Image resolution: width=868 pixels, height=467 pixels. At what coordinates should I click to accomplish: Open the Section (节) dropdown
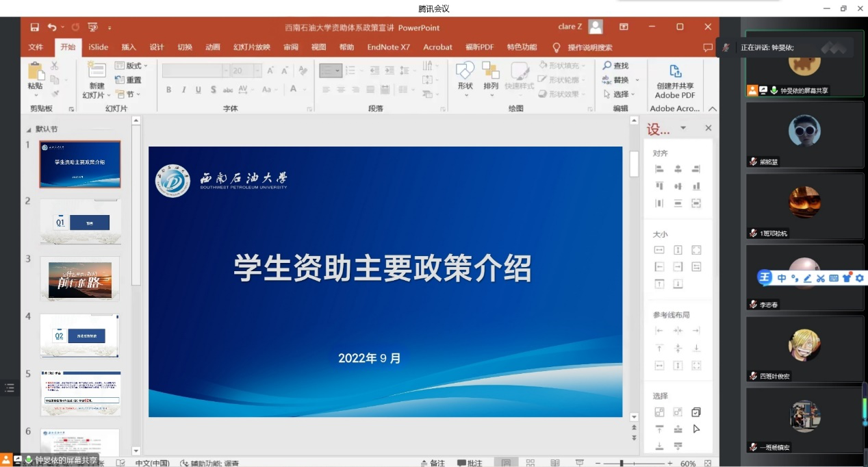point(127,94)
